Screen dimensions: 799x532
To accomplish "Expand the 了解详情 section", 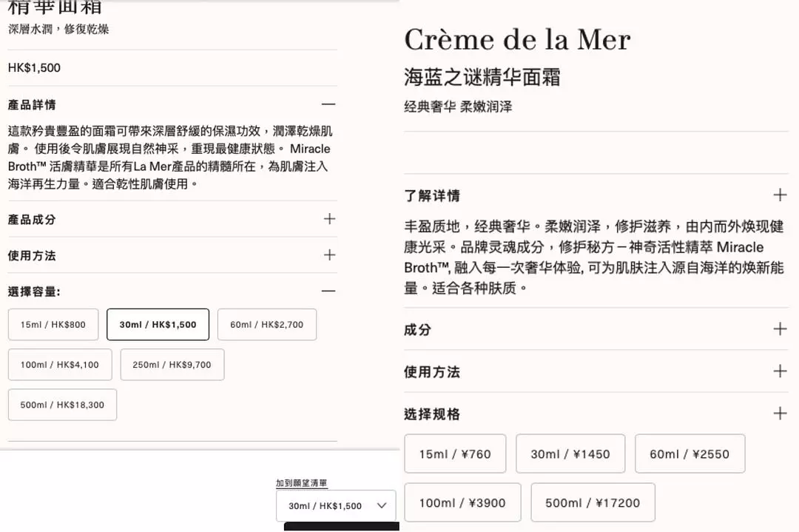I will click(780, 195).
